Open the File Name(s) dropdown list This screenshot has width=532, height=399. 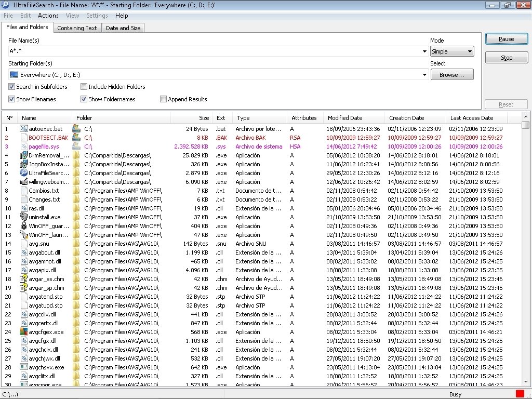pos(424,51)
